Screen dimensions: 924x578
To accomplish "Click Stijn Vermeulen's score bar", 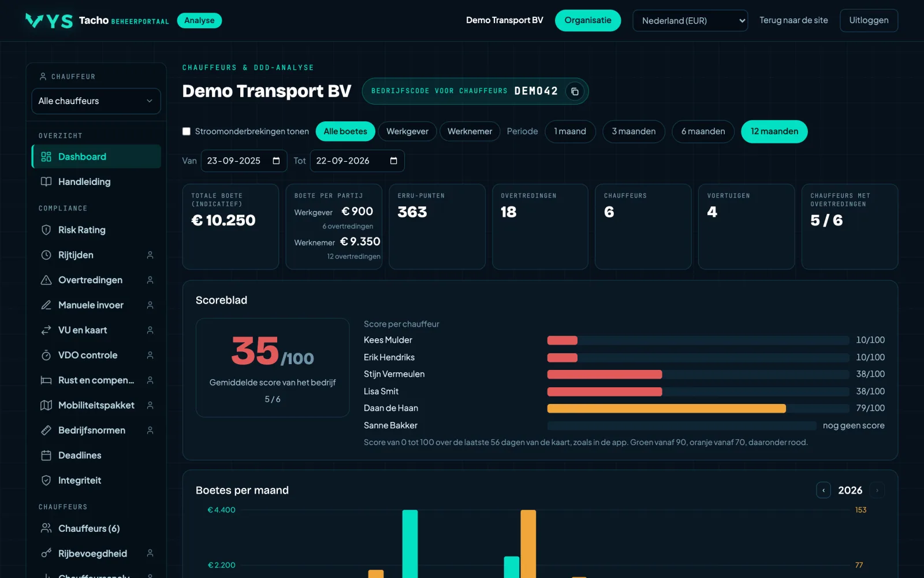I will [698, 375].
